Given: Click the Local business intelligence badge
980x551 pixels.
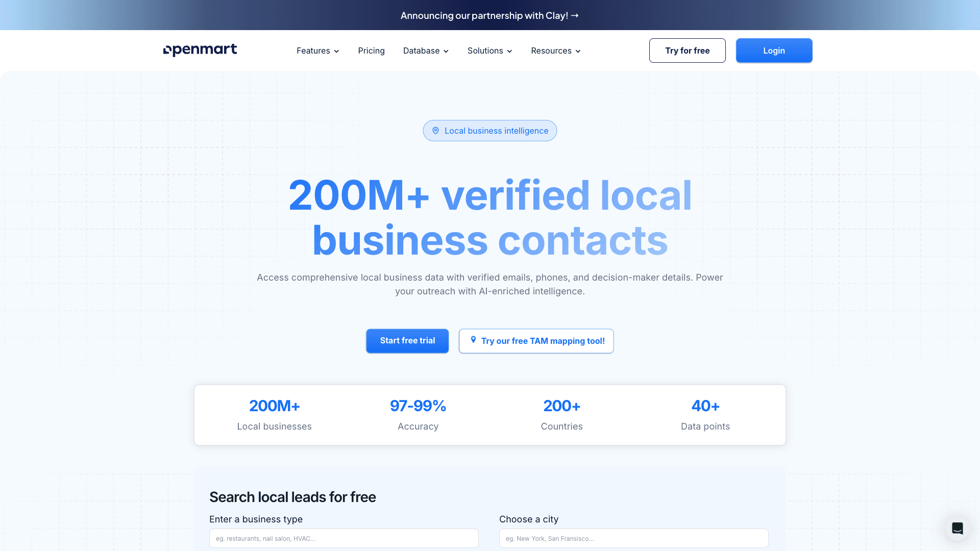Looking at the screenshot, I should (x=489, y=131).
